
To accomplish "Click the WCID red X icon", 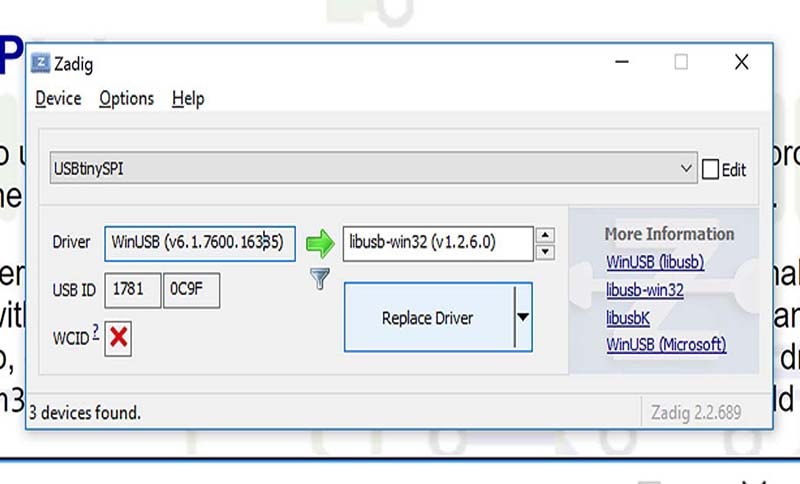I will tap(118, 338).
